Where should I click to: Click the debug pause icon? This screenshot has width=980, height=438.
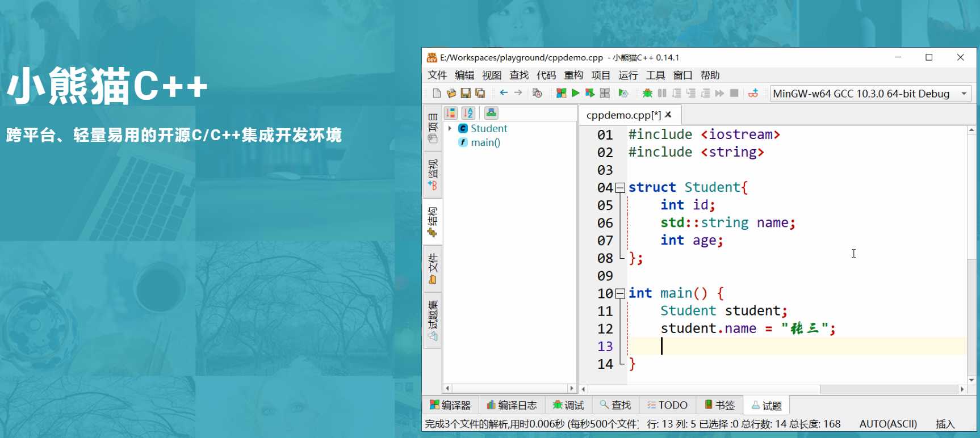[x=662, y=93]
